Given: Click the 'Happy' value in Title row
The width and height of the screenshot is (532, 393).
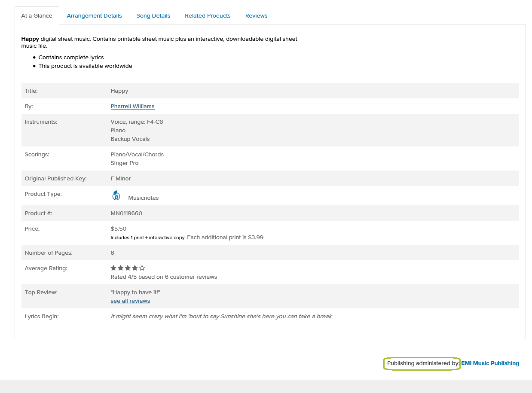Looking at the screenshot, I should click(x=119, y=91).
